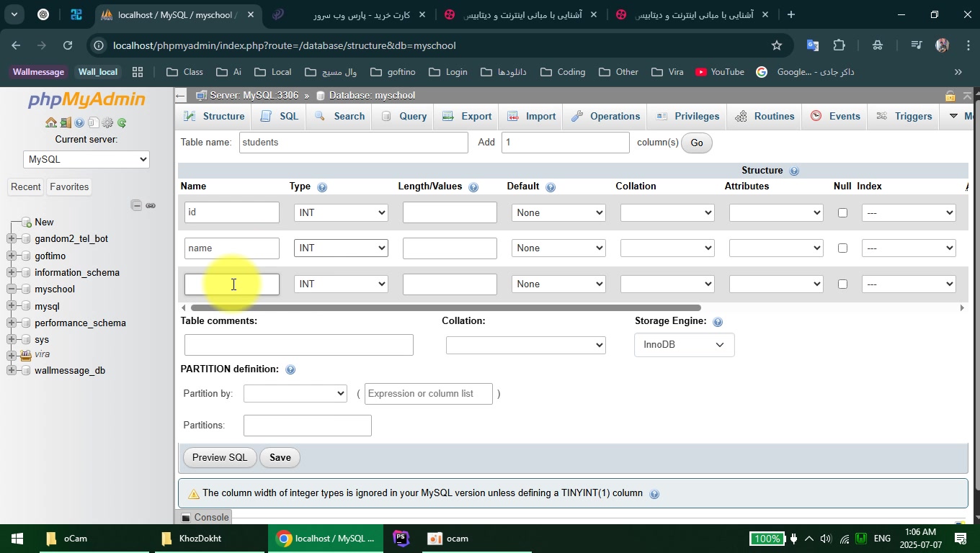The width and height of the screenshot is (980, 553).
Task: Open the Partition by dropdown
Action: click(x=295, y=394)
